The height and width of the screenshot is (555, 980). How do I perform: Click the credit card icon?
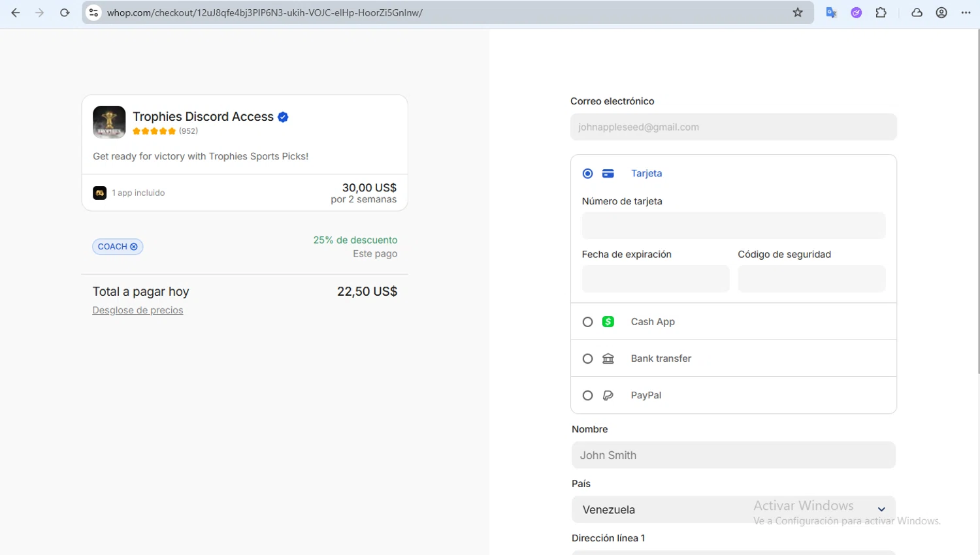pyautogui.click(x=608, y=174)
